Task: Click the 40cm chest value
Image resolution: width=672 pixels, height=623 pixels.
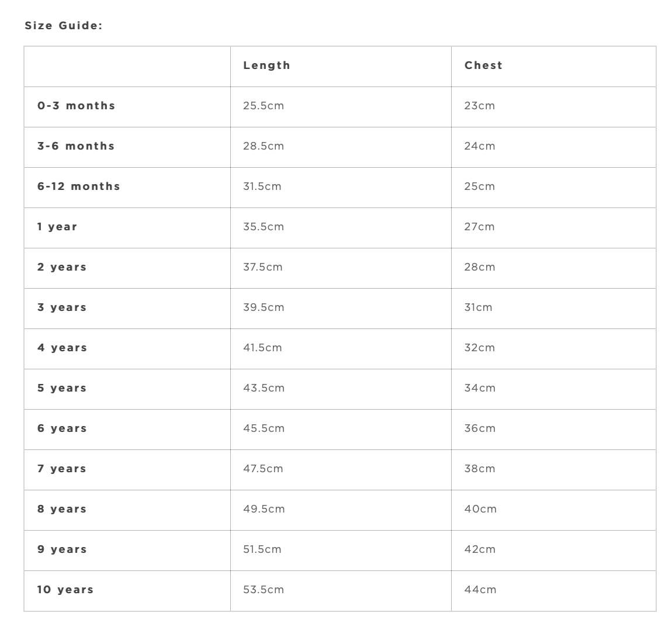Action: (x=480, y=509)
